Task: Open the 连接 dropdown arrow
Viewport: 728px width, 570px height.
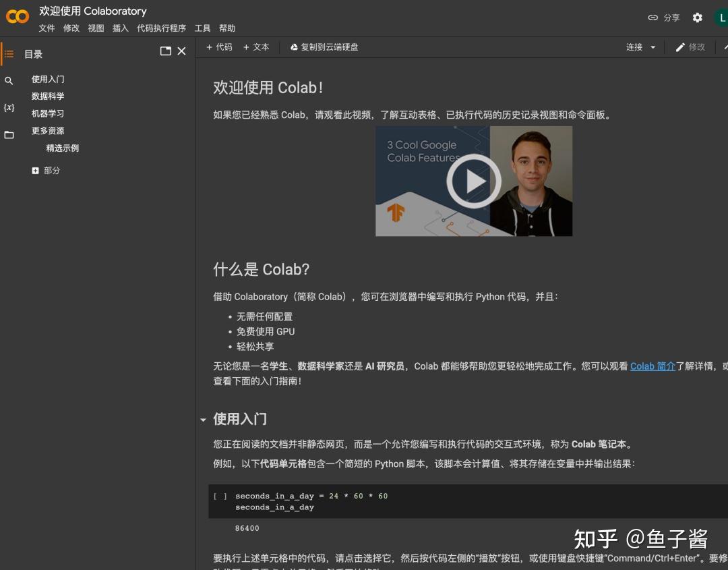Action: (x=653, y=47)
